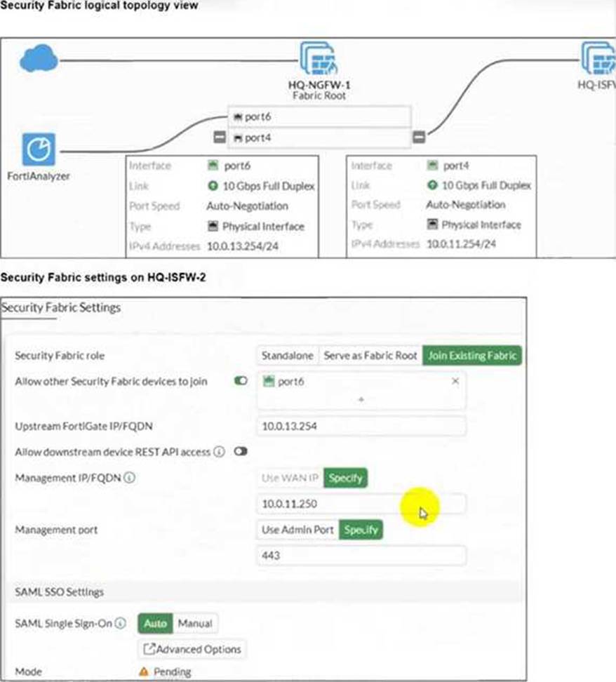This screenshot has width=616, height=682.
Task: Click port4 interface icon in right tooltip
Action: [x=432, y=166]
